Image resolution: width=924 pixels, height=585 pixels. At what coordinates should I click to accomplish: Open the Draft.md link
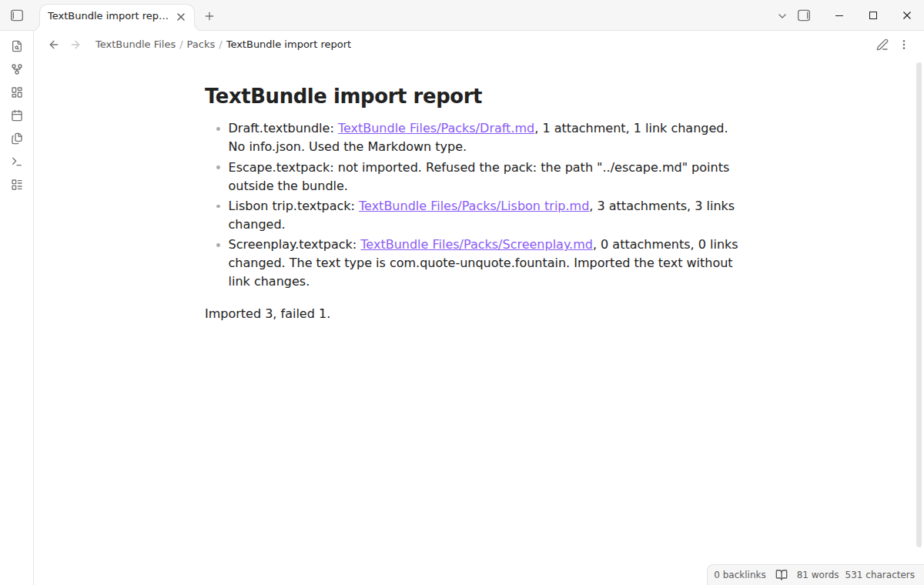click(x=436, y=128)
